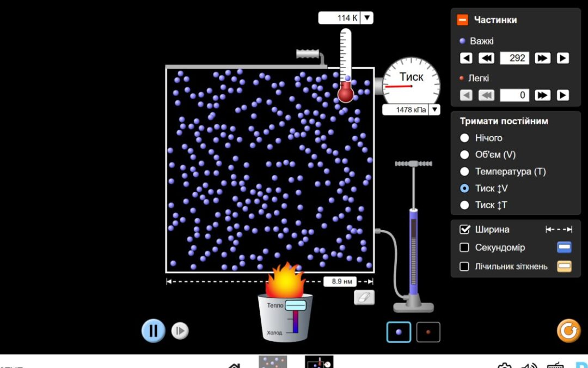This screenshot has width=588, height=368.
Task: Click the pump handle
Action: (413, 164)
